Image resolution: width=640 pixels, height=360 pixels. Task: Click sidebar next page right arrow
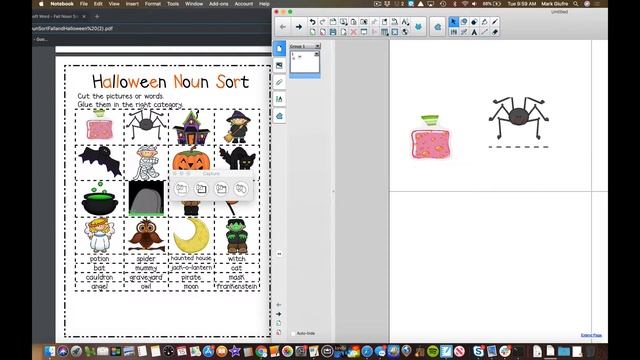click(279, 314)
